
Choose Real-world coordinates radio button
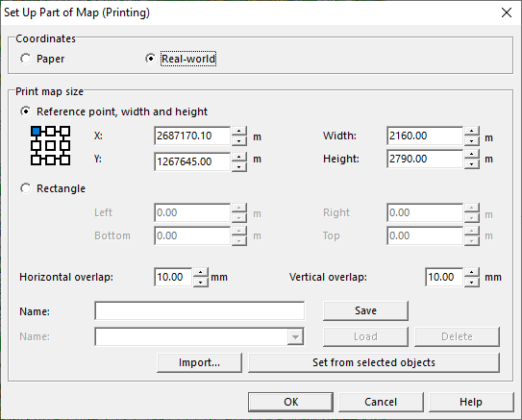(x=151, y=59)
